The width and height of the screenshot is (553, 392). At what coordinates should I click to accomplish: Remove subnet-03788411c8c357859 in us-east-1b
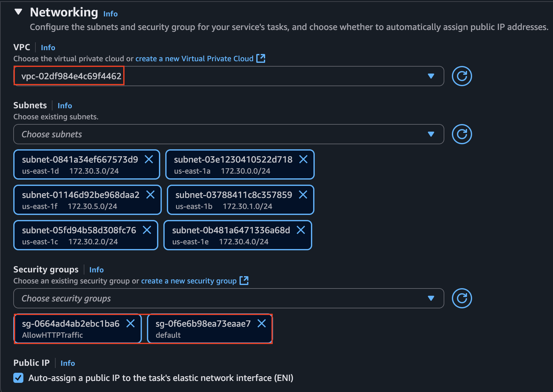pos(303,195)
